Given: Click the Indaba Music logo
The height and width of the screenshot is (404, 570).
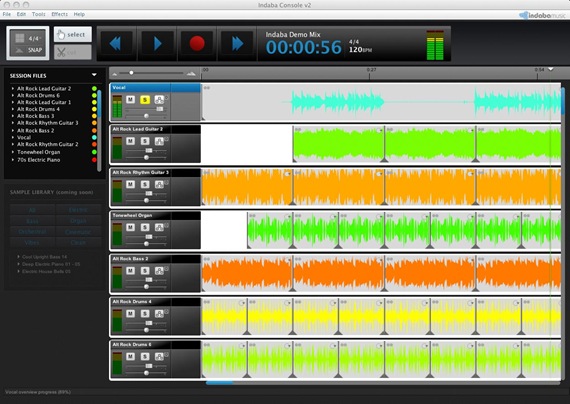Looking at the screenshot, I should click(543, 15).
